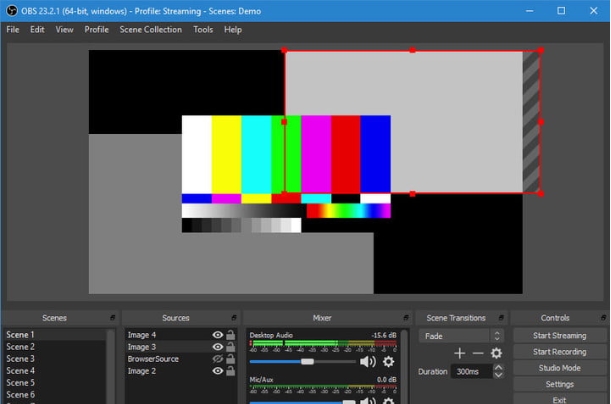This screenshot has width=611, height=404.
Task: Lock the Image 3 source
Action: pyautogui.click(x=231, y=347)
